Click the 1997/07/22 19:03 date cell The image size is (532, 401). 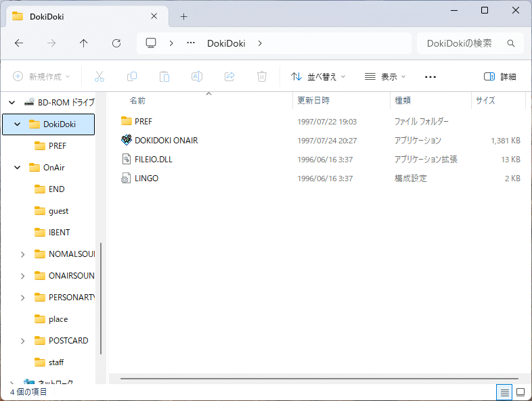pos(327,121)
